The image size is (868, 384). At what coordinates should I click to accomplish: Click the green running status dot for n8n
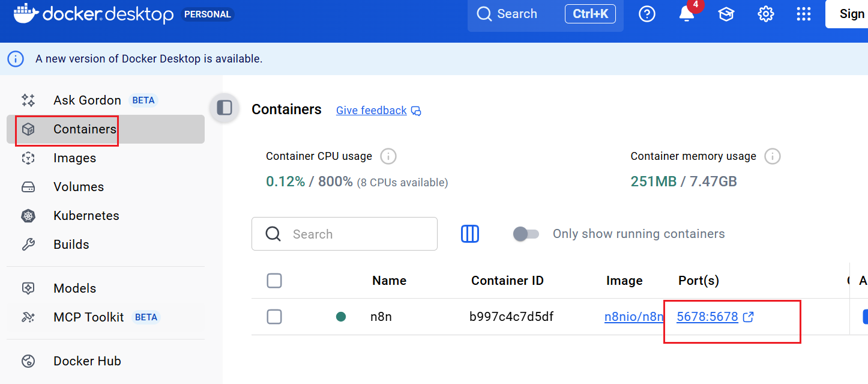pos(341,317)
